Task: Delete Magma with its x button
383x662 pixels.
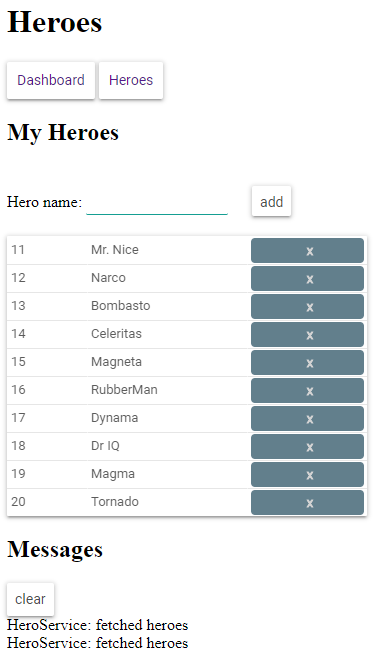Action: pyautogui.click(x=307, y=475)
